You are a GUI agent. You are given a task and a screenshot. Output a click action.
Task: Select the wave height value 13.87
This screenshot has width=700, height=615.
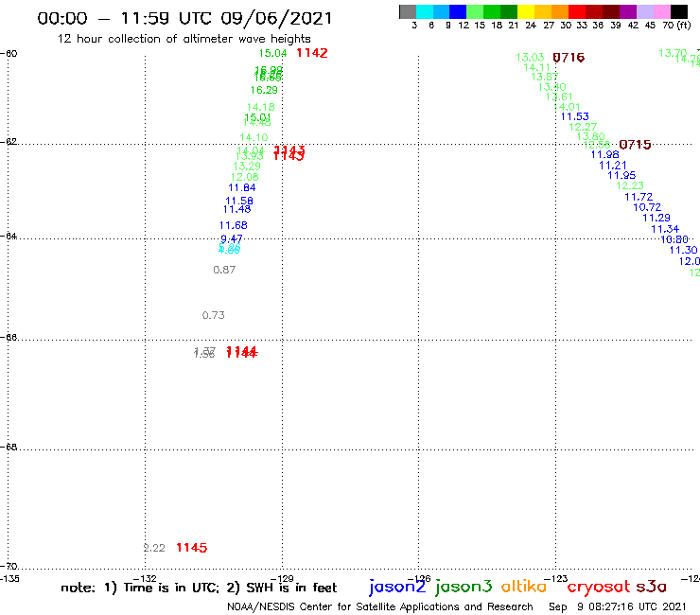click(x=545, y=77)
